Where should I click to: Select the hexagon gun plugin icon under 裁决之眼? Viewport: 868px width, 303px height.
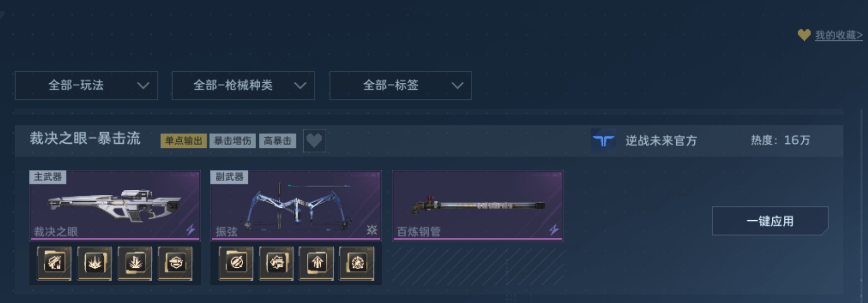point(176,263)
